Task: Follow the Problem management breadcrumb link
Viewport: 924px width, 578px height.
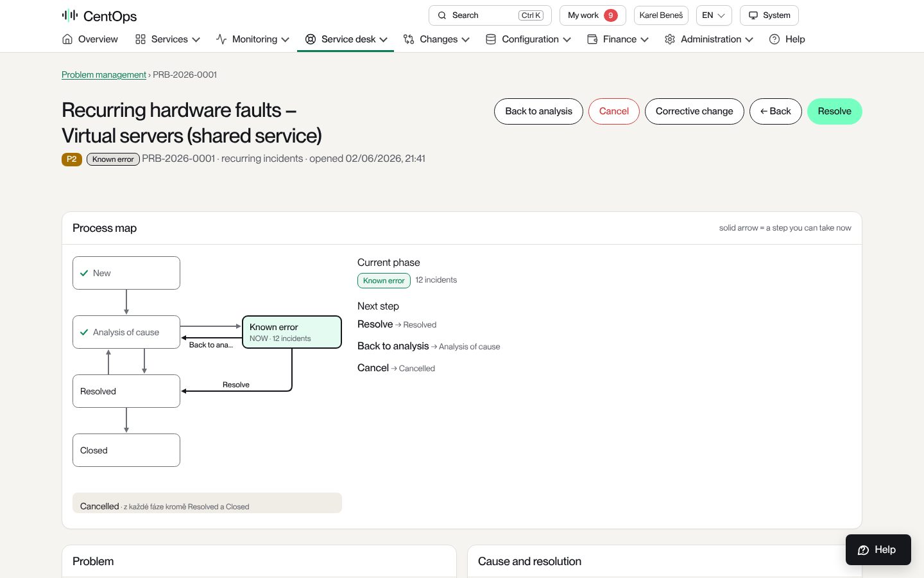Action: click(104, 74)
